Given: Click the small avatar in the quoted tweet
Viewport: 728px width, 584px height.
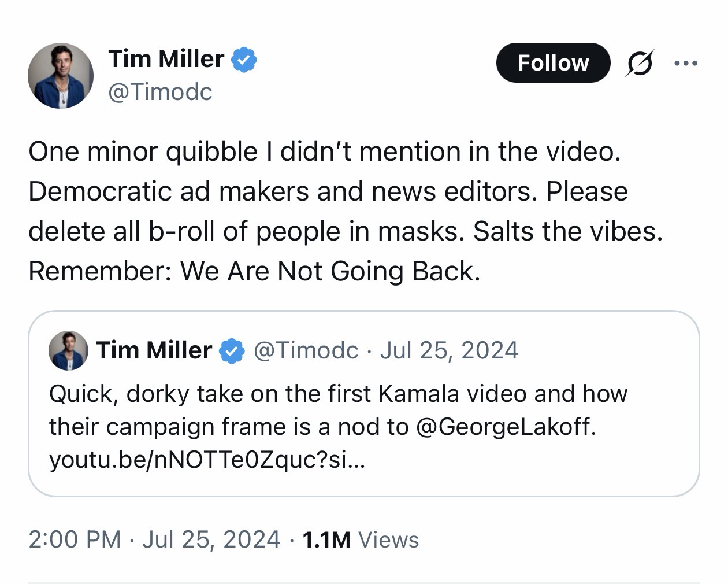Looking at the screenshot, I should [68, 350].
